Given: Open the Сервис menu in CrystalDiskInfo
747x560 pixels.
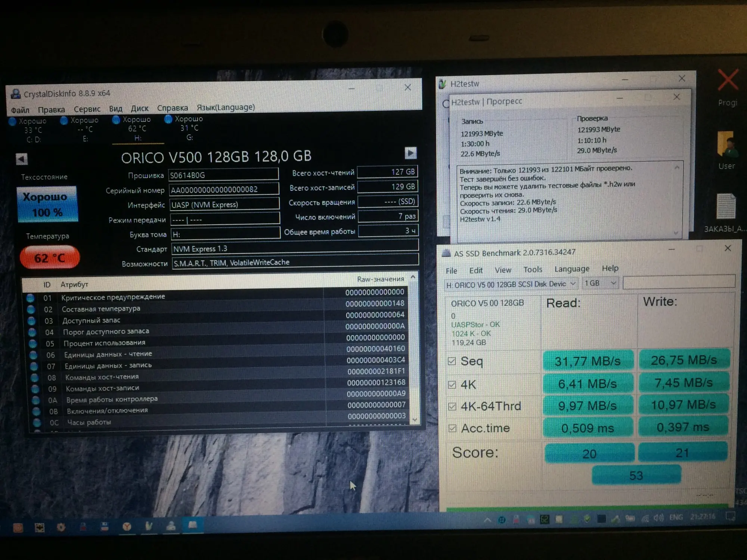Looking at the screenshot, I should click(87, 109).
